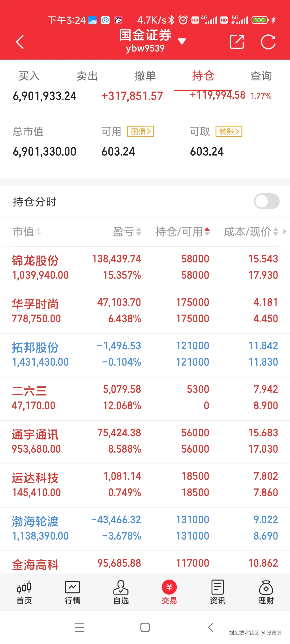Image resolution: width=290 pixels, height=644 pixels.
Task: Refresh holdings with the reload icon
Action: [x=268, y=42]
